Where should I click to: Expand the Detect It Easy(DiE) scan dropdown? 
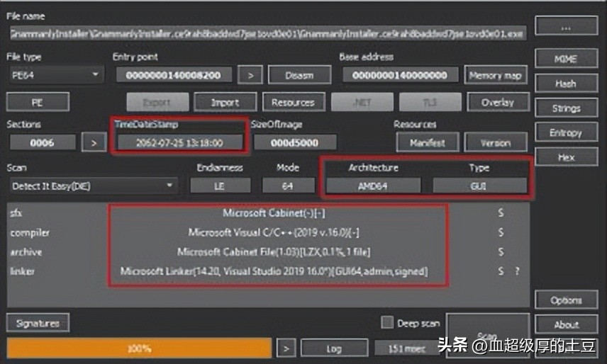93,186
